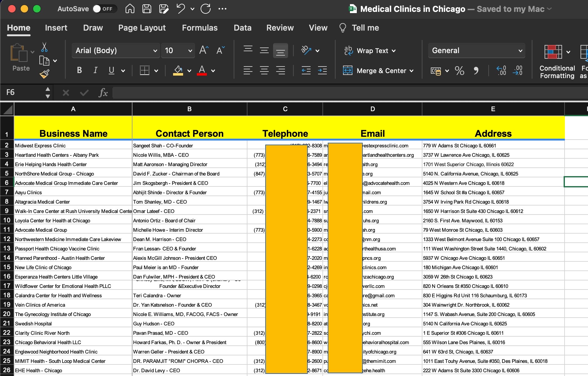The height and width of the screenshot is (376, 588).
Task: Apply the yellow Fill Color bucket
Action: pyautogui.click(x=178, y=70)
